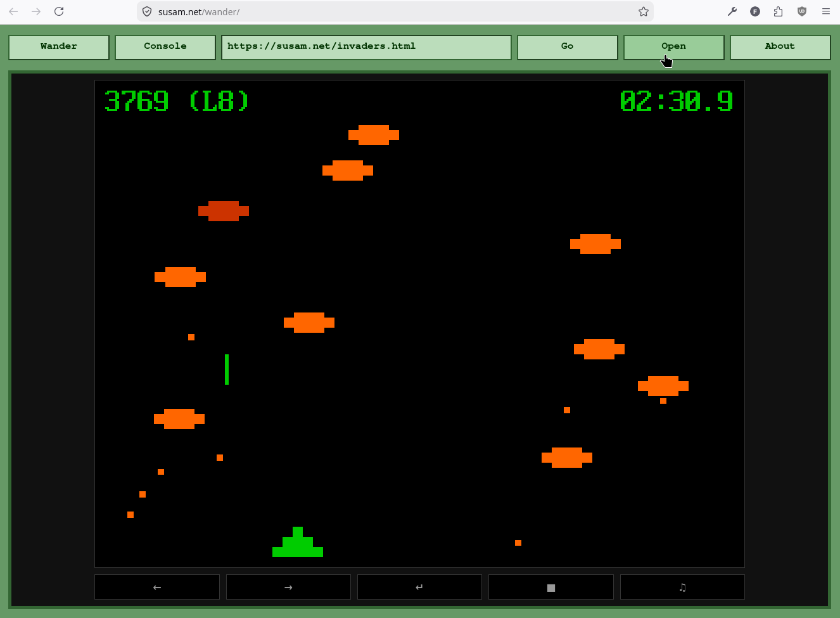Screen dimensions: 840x618
Task: Click the score text "3769 (L8)"
Action: point(177,101)
